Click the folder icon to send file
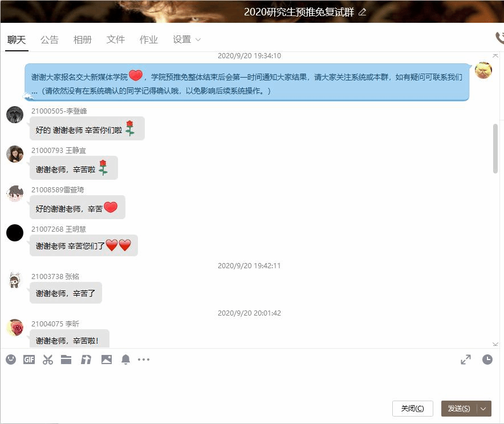 point(66,360)
